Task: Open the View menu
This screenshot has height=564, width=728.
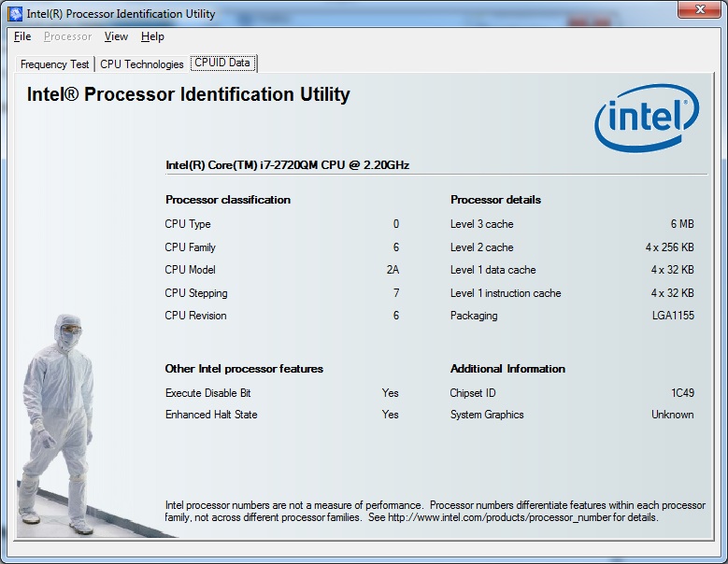Action: [x=116, y=36]
